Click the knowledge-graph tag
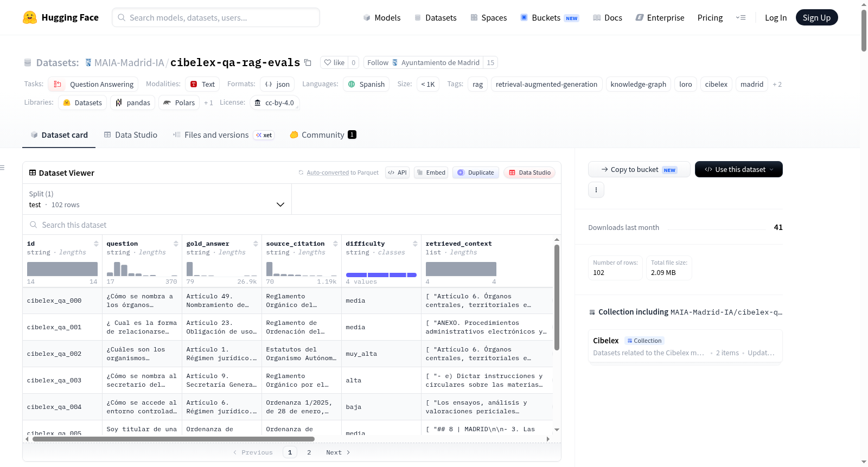The image size is (868, 467). 638,84
